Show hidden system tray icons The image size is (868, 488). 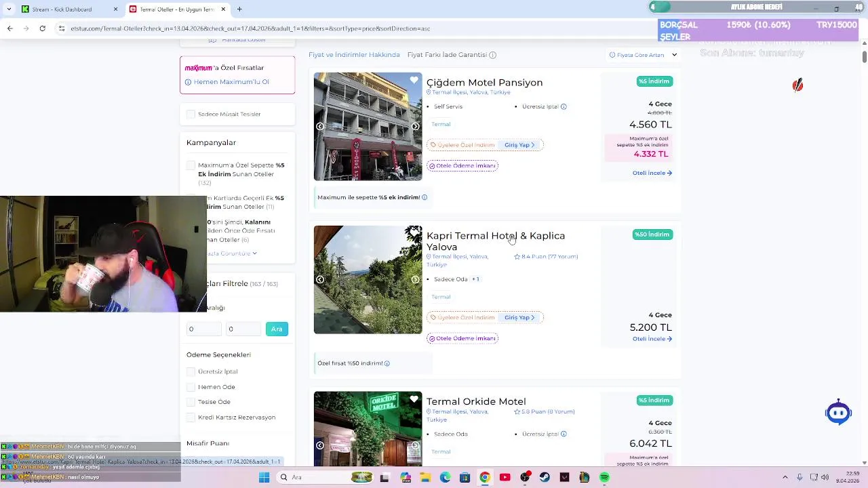coord(785,477)
